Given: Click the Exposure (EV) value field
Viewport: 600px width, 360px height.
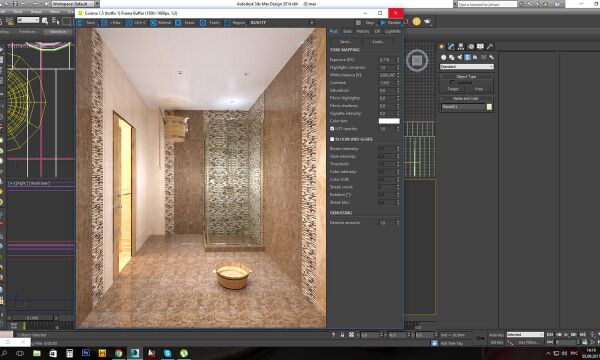Looking at the screenshot, I should (387, 60).
